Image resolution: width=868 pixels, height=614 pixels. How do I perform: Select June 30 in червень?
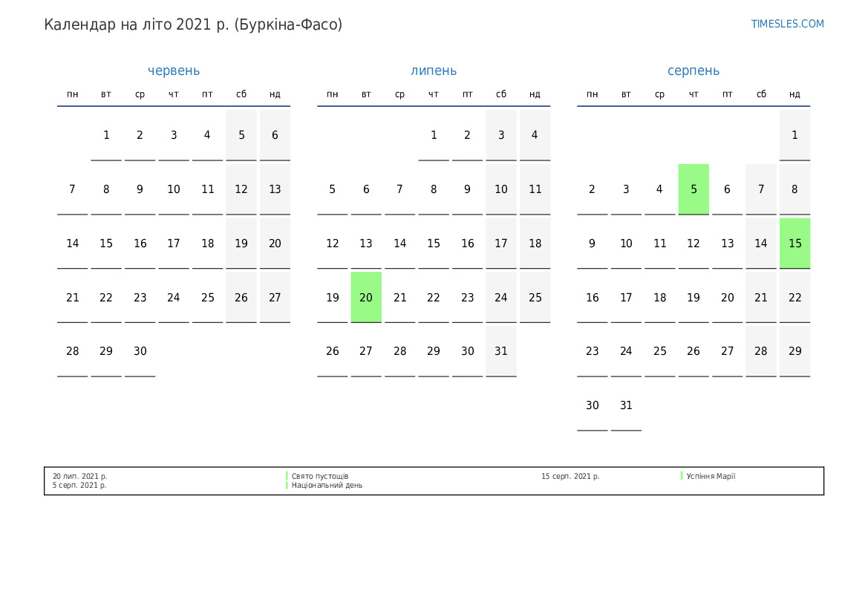coord(140,351)
